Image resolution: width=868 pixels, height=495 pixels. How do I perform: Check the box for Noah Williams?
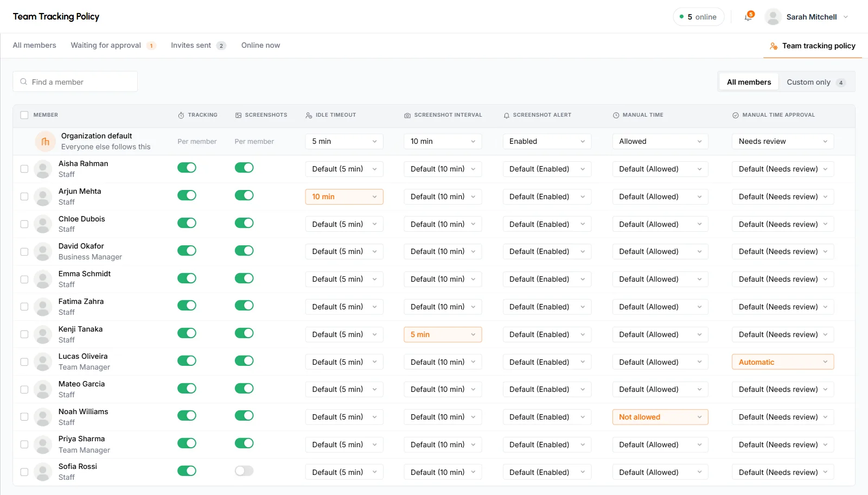[24, 417]
